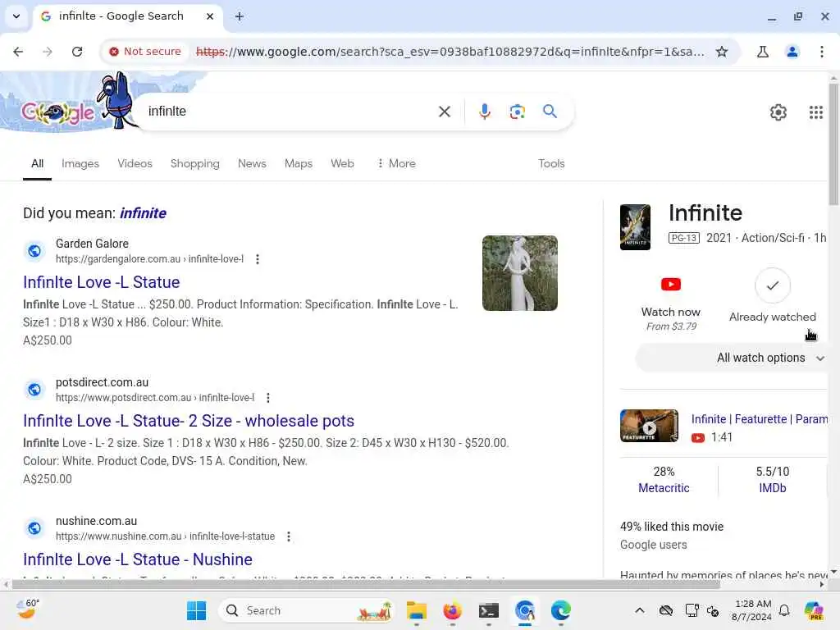Viewport: 840px width, 630px height.
Task: Click the taskbar Search box
Action: click(x=307, y=610)
